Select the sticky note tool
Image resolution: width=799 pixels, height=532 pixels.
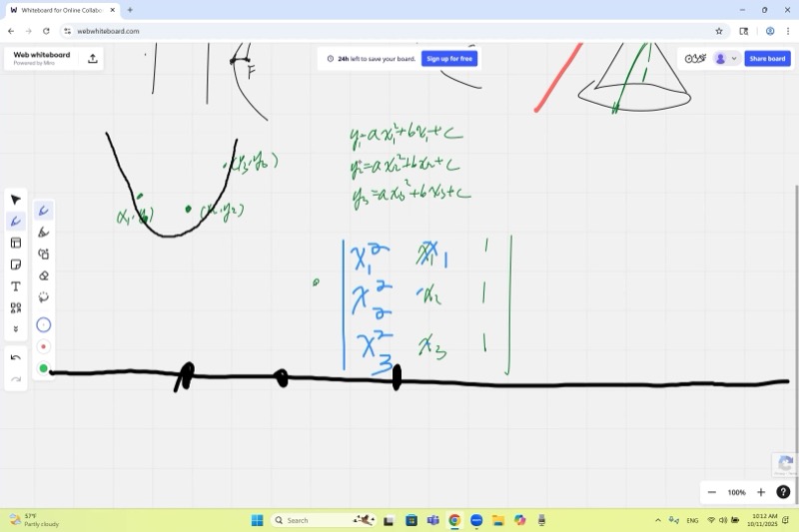[16, 265]
